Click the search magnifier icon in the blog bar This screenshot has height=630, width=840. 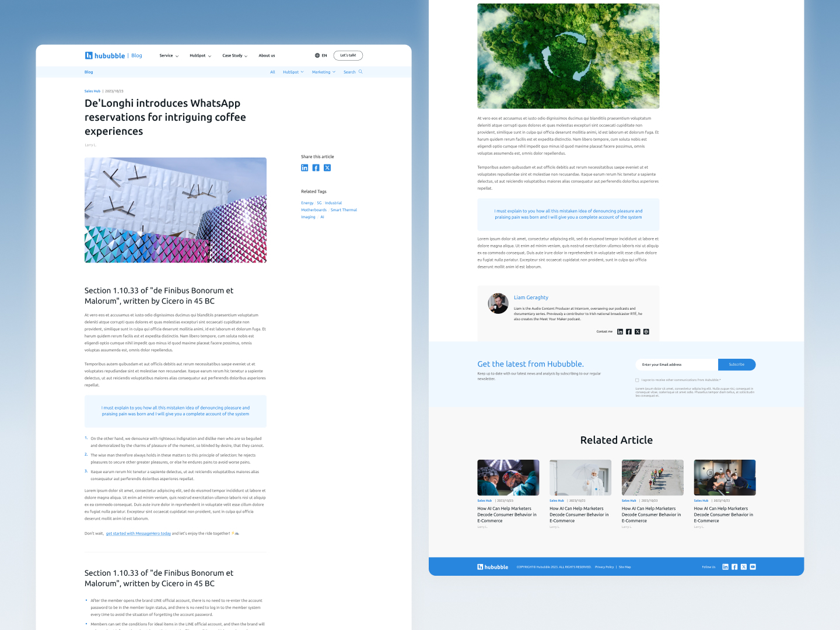tap(360, 72)
